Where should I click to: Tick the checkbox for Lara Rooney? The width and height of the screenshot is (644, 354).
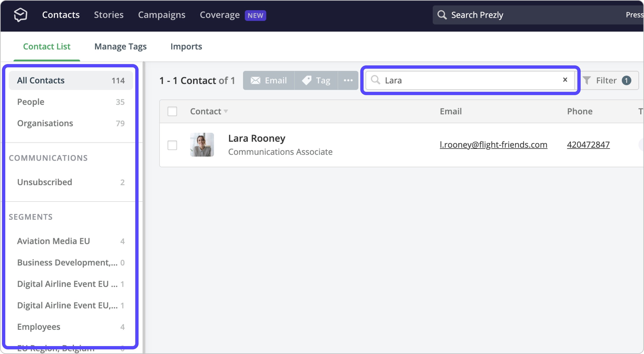(172, 145)
